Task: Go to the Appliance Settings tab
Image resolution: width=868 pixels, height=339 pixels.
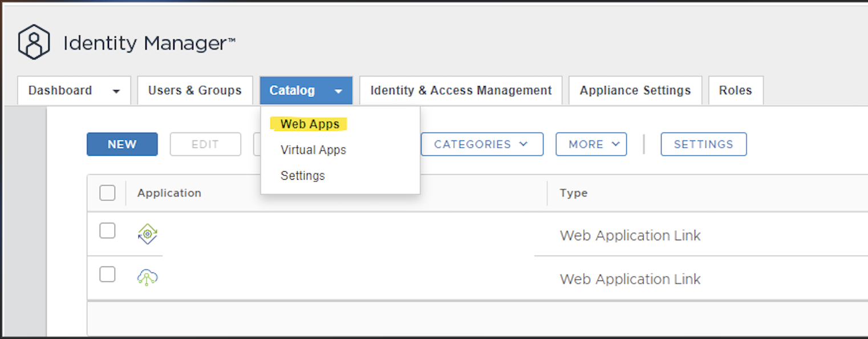Action: coord(635,90)
